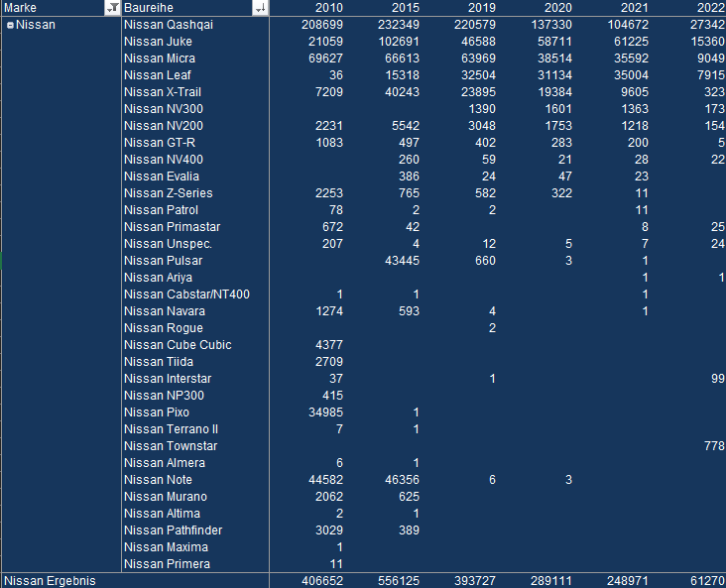Select total 2019 value 393727
Viewport: 726px width, 588px height.
(x=475, y=581)
